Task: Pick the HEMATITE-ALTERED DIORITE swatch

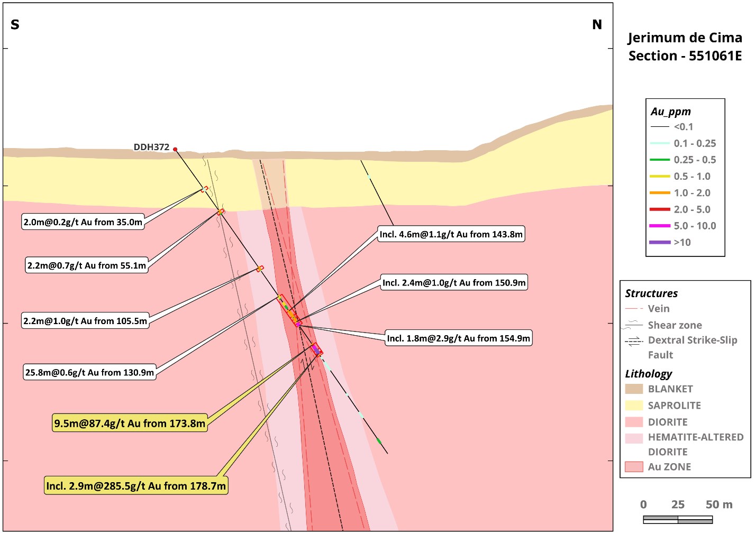Action: tap(634, 438)
